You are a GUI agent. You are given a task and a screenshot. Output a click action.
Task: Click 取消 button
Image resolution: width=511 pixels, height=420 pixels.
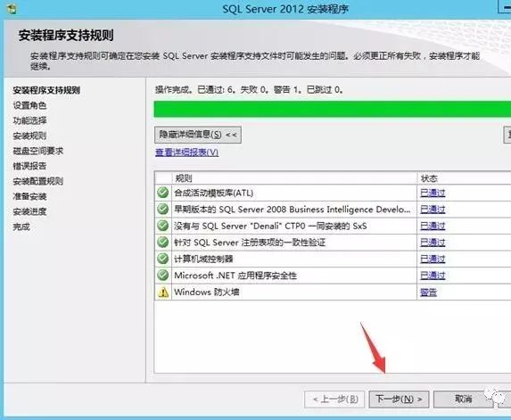pyautogui.click(x=464, y=399)
